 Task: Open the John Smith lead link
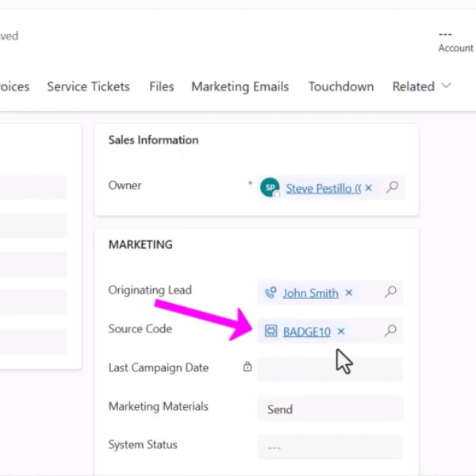click(x=310, y=293)
